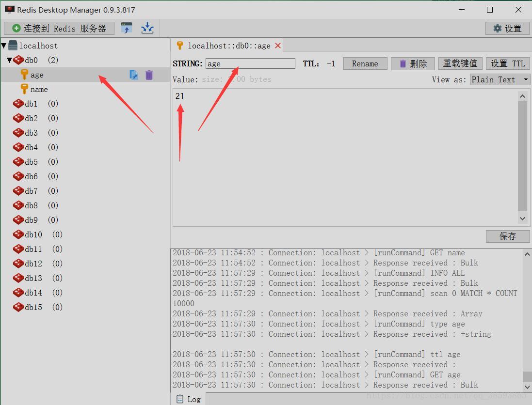Click the key name input field
This screenshot has width=532, height=405.
pyautogui.click(x=250, y=64)
